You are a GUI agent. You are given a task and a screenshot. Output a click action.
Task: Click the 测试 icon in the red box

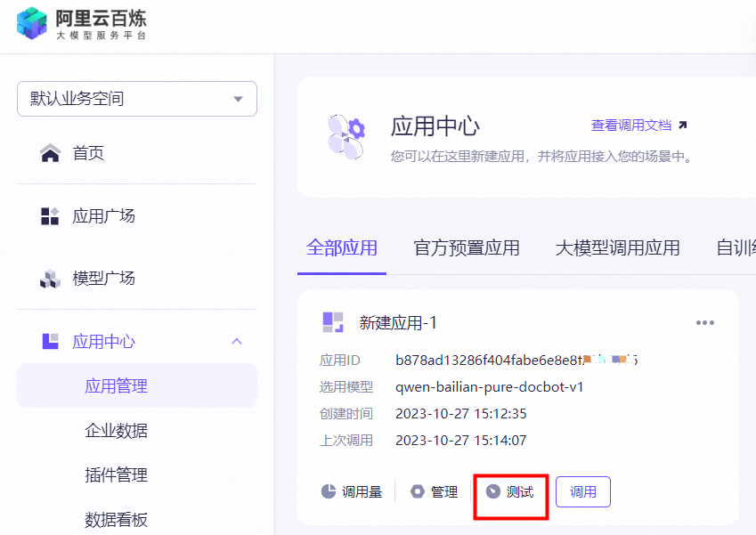pos(492,491)
